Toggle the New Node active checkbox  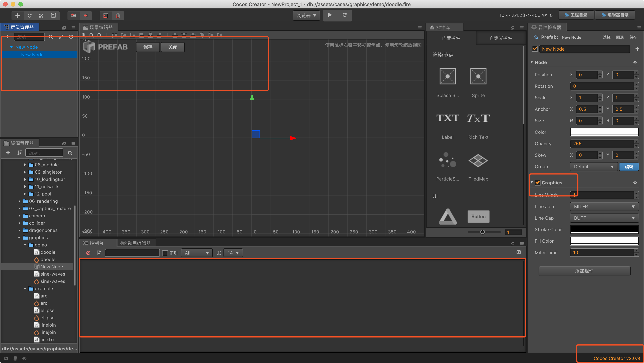(535, 49)
